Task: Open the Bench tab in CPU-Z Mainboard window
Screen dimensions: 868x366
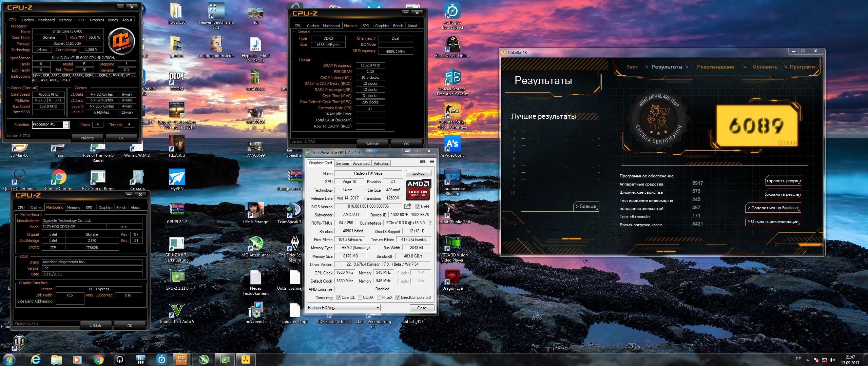Action: pyautogui.click(x=121, y=208)
